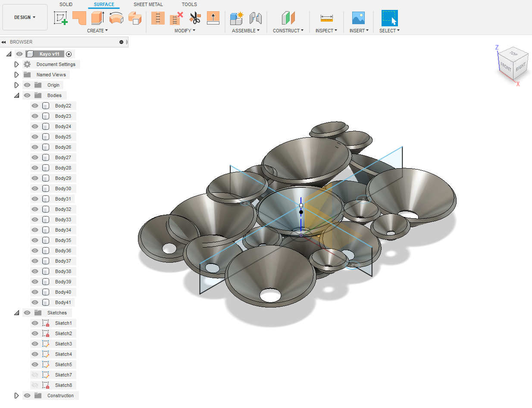Click the BROWSER panel title

point(21,42)
